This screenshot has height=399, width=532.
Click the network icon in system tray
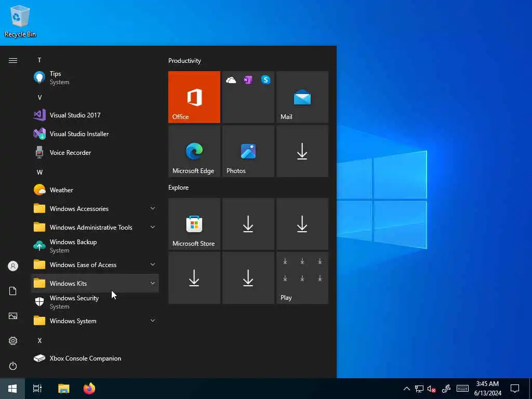419,389
